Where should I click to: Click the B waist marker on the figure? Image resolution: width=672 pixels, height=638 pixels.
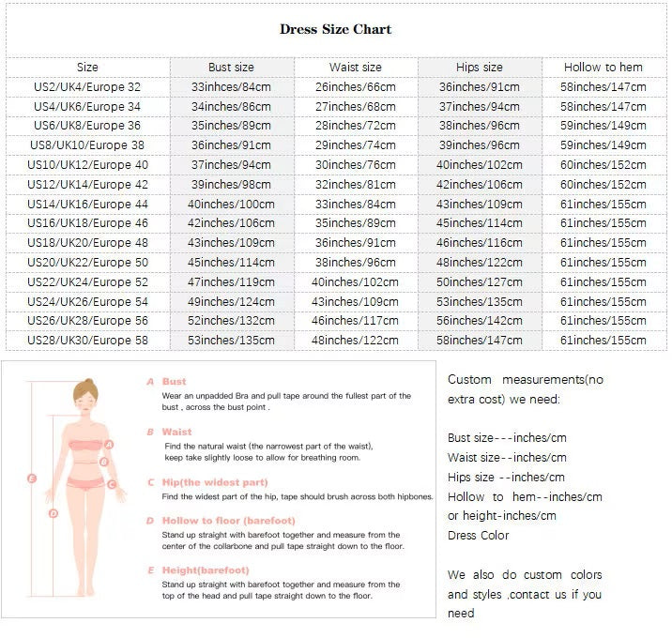(x=105, y=460)
